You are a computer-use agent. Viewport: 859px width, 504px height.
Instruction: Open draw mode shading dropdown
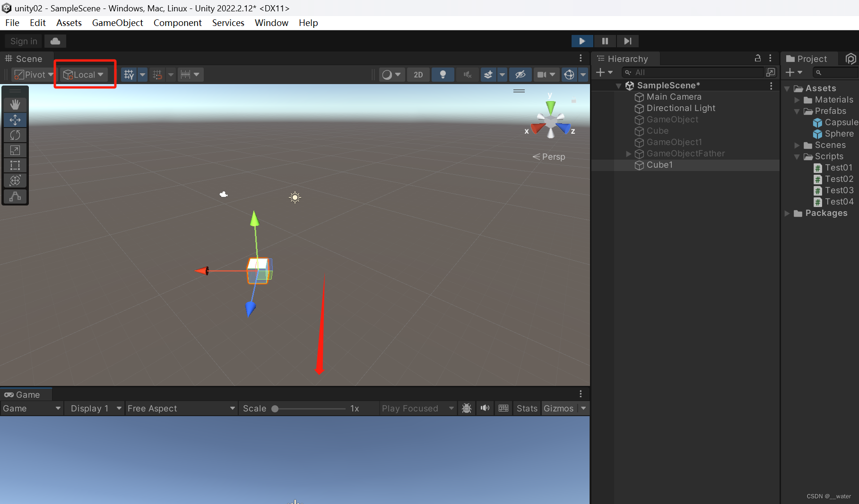pos(391,75)
